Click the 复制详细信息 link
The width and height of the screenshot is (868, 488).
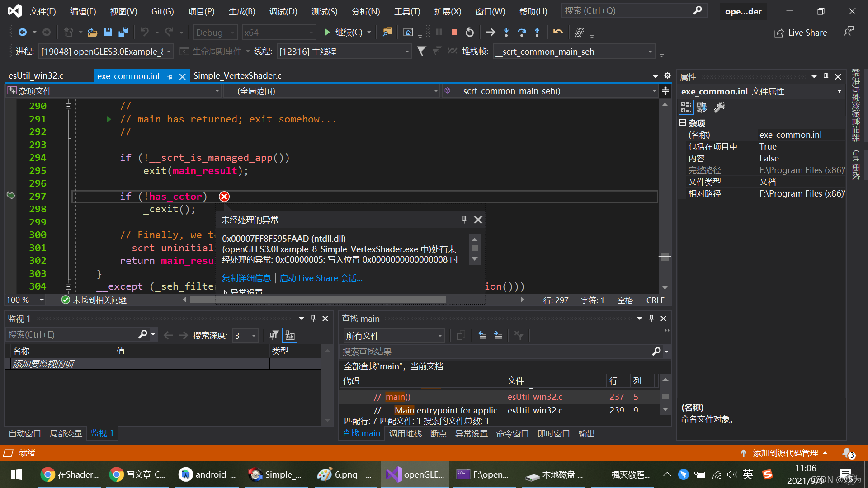[246, 278]
